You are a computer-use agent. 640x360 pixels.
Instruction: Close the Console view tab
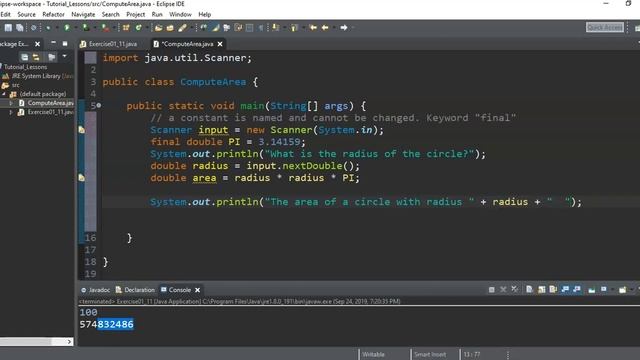[198, 290]
